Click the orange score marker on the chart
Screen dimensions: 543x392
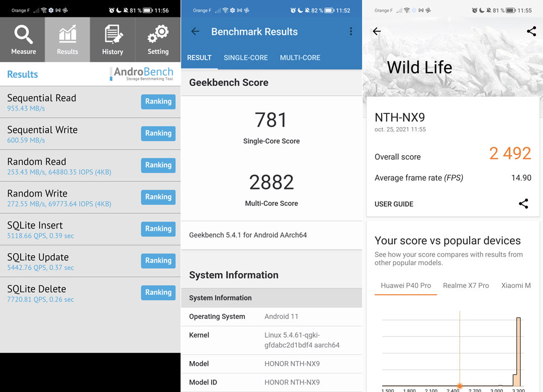[x=460, y=386]
